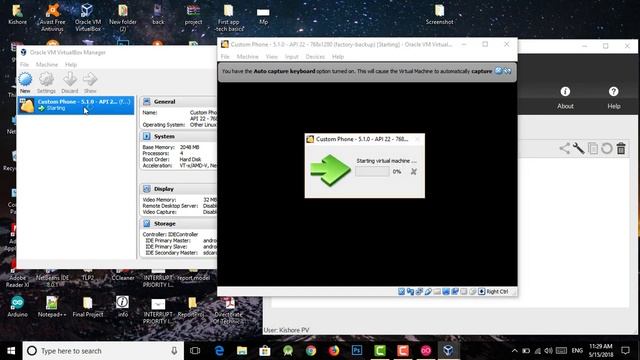Open Task View on taskbar
Screen dimensions: 640x360
click(x=195, y=351)
